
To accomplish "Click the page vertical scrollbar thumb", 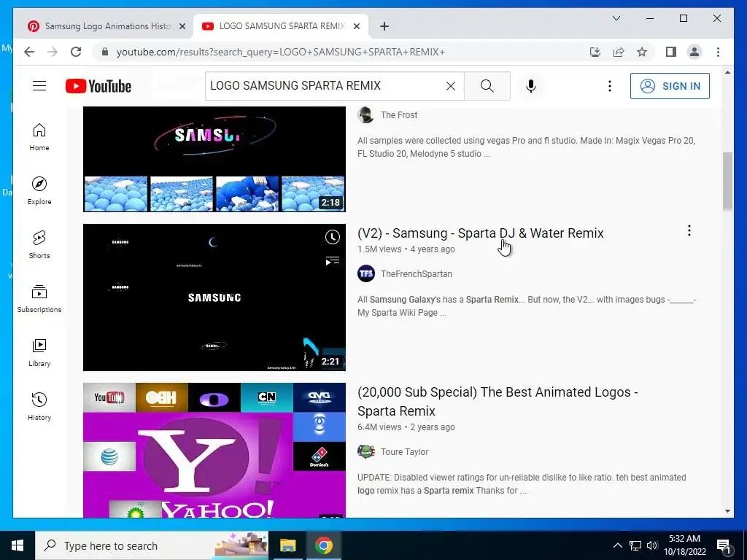I will (x=727, y=181).
